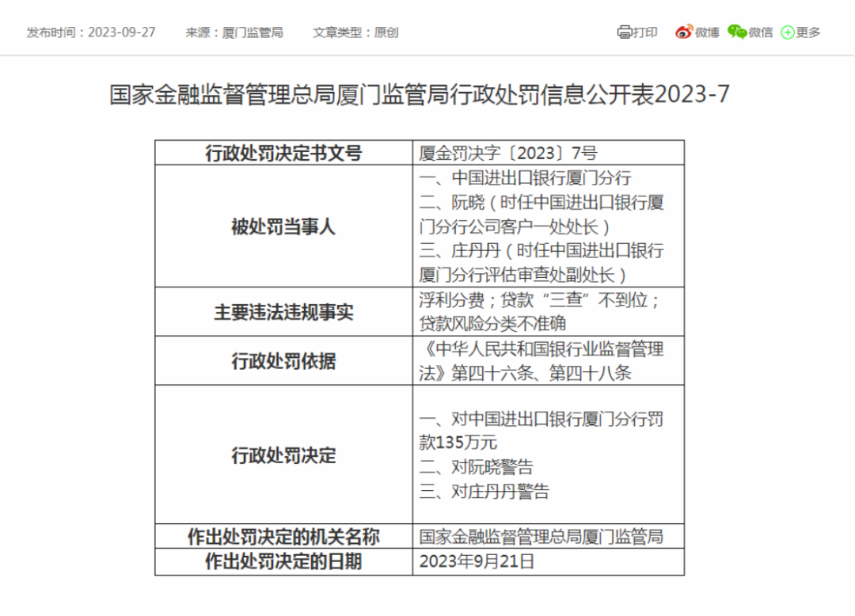Click source text 来源：厦门监管局
855x616 pixels.
click(234, 32)
